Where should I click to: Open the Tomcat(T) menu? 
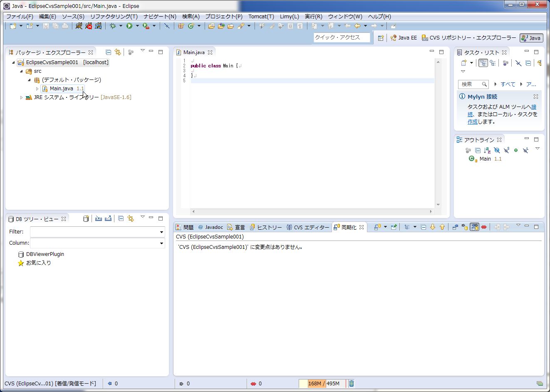(x=261, y=17)
